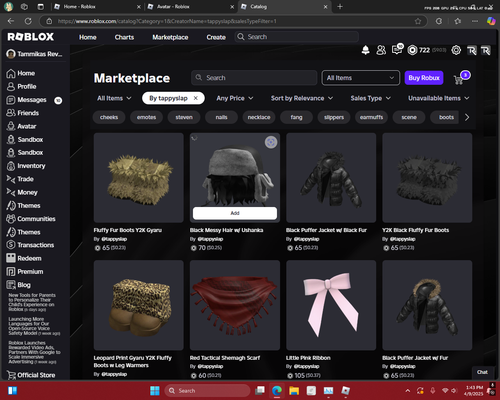The height and width of the screenshot is (400, 500).
Task: Click the Roblox logo
Action: (31, 37)
